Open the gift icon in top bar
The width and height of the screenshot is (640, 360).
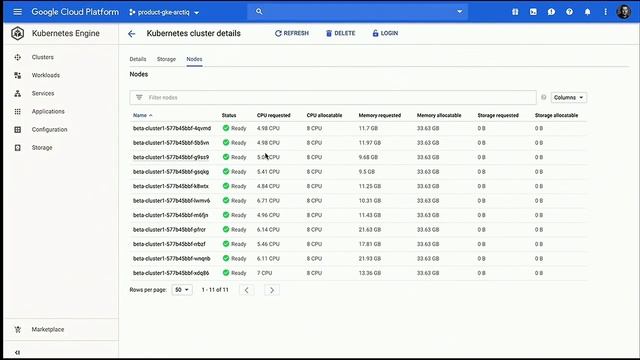(x=515, y=12)
